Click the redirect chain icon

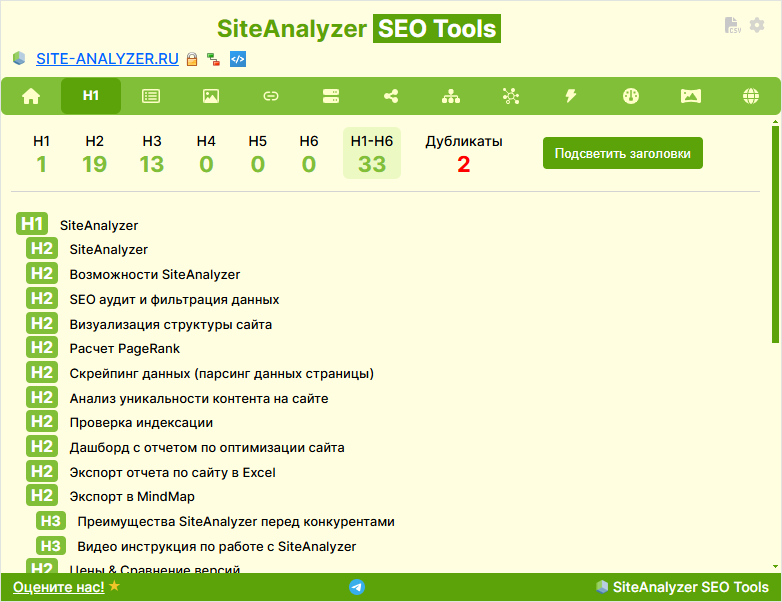pos(213,59)
